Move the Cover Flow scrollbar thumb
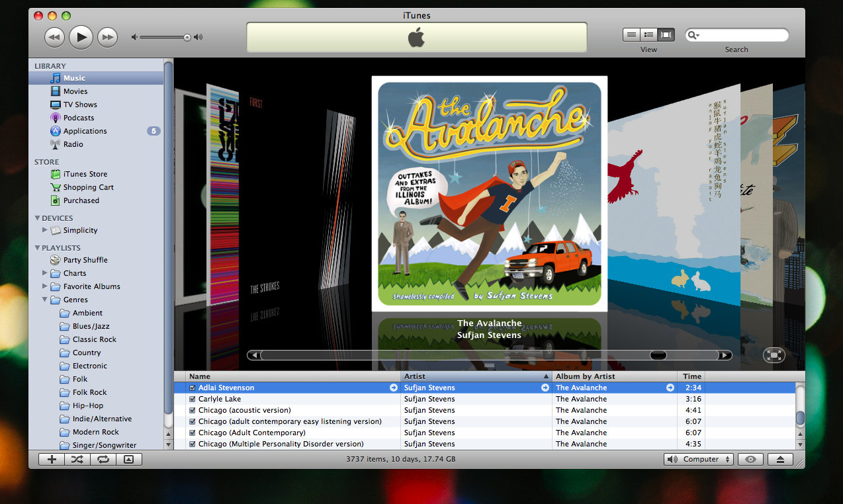This screenshot has width=843, height=504. click(658, 355)
